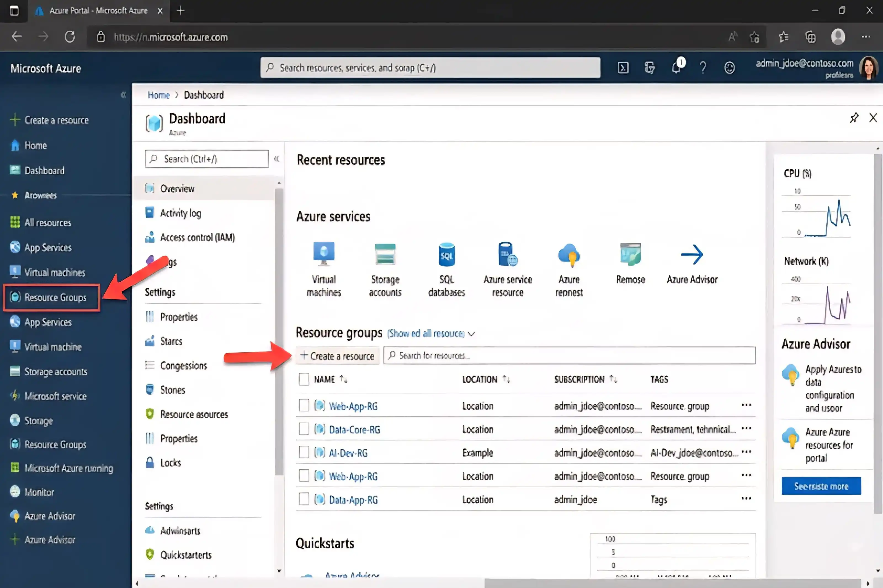The image size is (883, 588).
Task: Click the horizontal scrollbar at the page bottom
Action: 672,583
